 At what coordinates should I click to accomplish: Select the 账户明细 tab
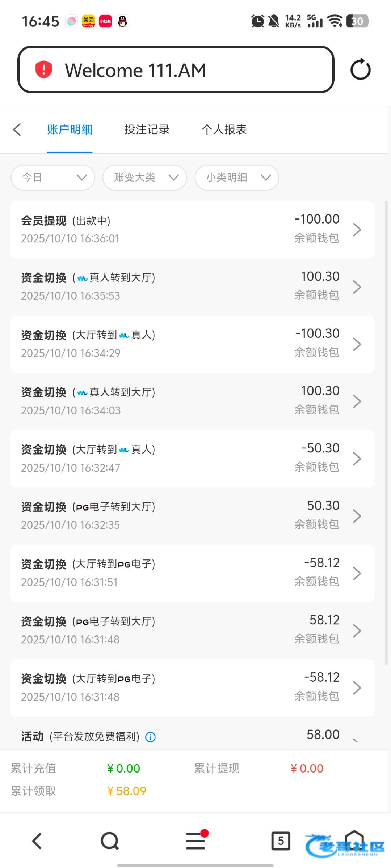click(x=70, y=129)
